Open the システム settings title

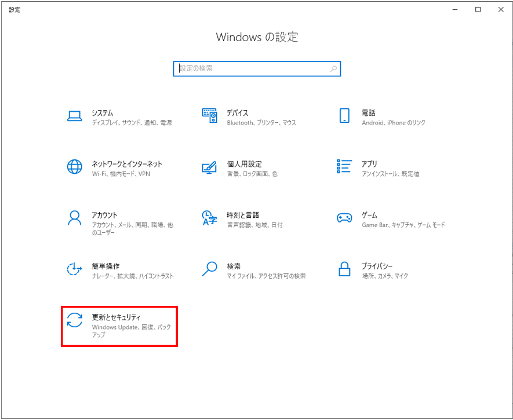103,113
